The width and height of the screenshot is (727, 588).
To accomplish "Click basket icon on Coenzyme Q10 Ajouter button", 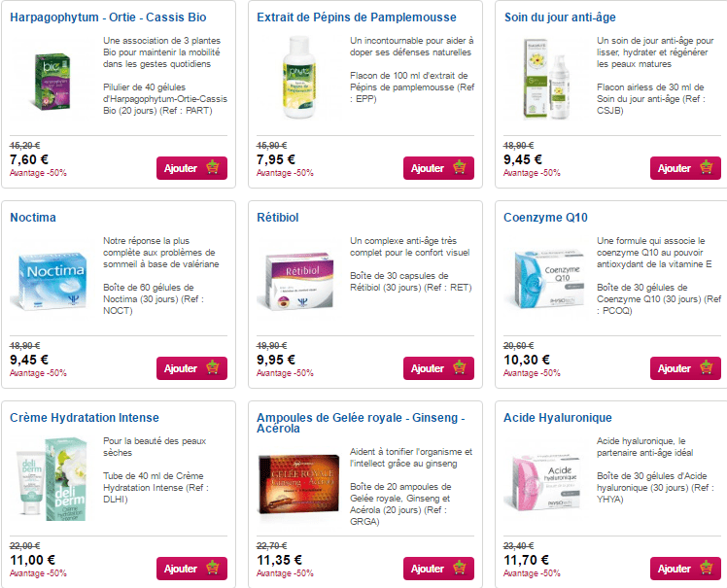I will (x=707, y=368).
